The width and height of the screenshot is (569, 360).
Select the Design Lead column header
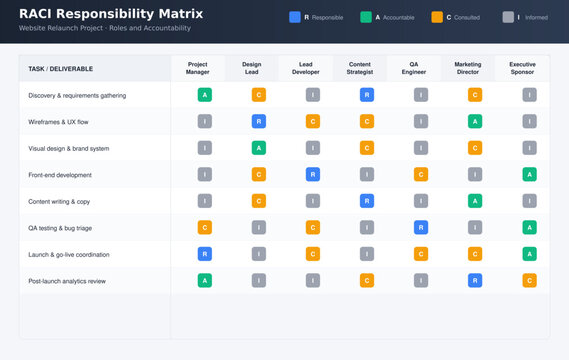pyautogui.click(x=251, y=68)
